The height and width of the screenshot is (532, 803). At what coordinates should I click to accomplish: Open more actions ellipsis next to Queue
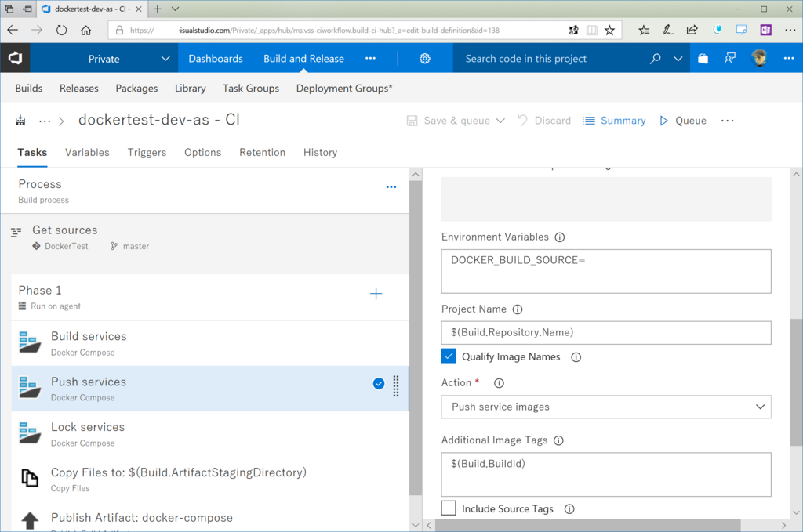tap(727, 121)
